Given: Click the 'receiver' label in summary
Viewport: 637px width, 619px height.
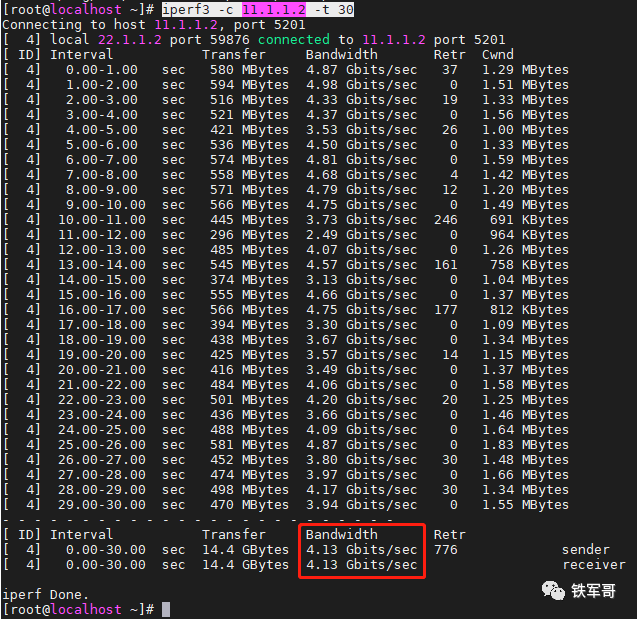Looking at the screenshot, I should coord(594,565).
